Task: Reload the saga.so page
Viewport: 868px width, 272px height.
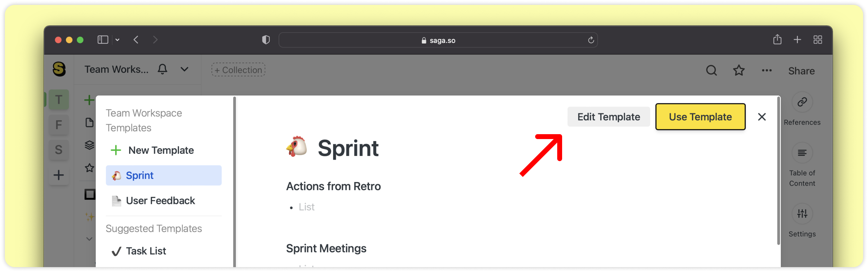Action: tap(591, 40)
